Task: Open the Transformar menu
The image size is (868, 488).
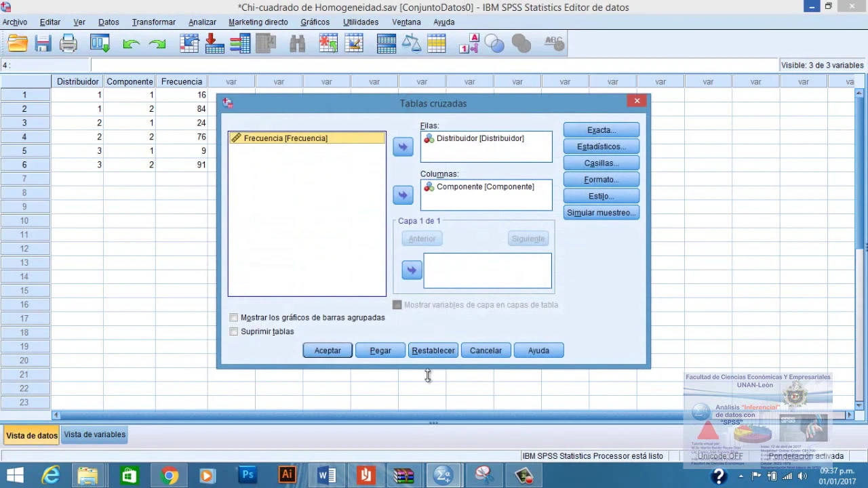Action: pyautogui.click(x=154, y=22)
